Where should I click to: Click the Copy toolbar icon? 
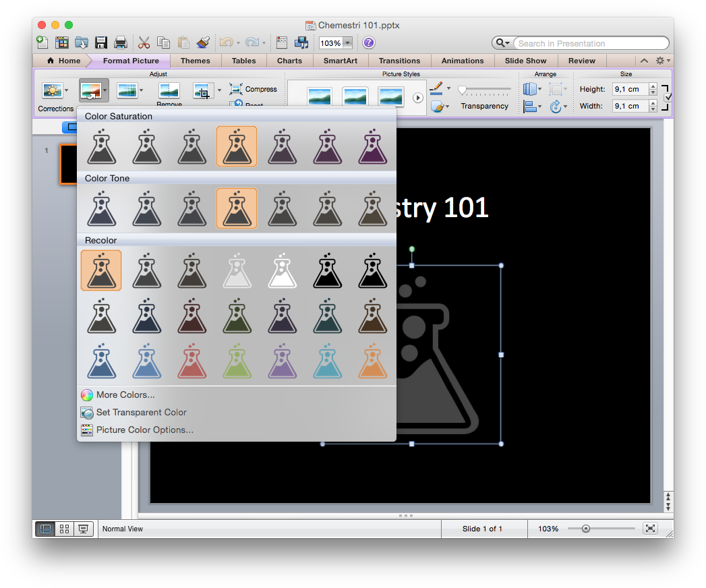[163, 42]
